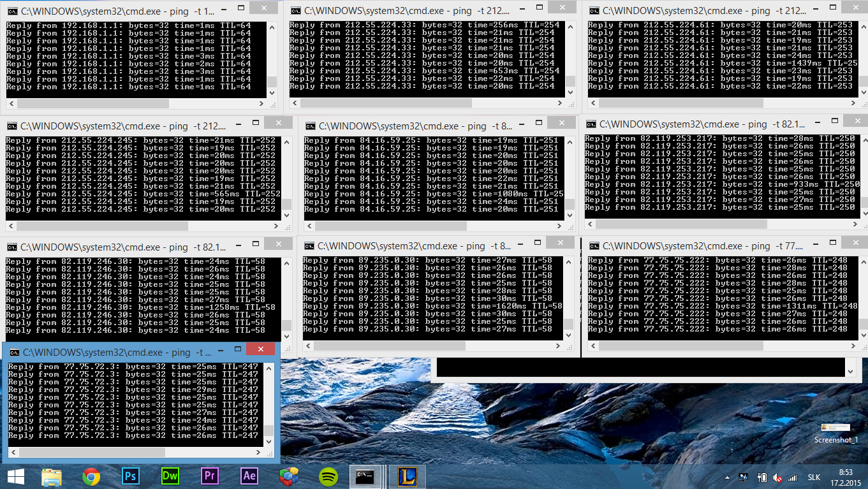Open Google Chrome from the taskbar
This screenshot has width=868, height=489.
click(x=91, y=476)
